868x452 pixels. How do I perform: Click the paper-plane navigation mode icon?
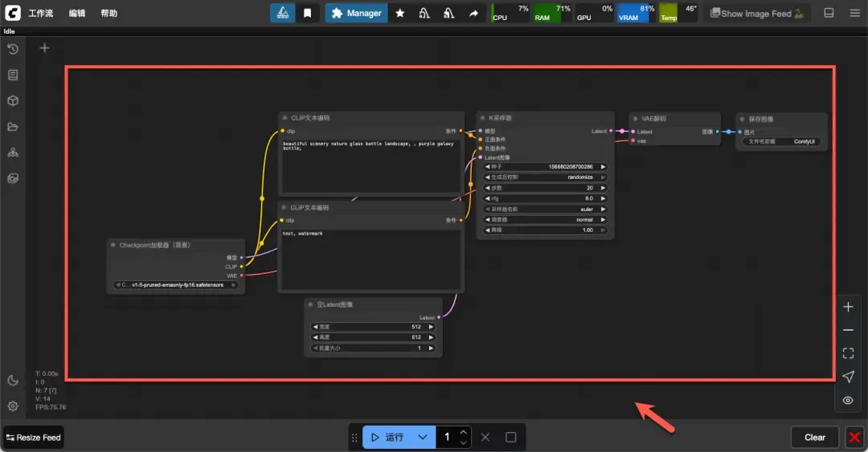[848, 377]
